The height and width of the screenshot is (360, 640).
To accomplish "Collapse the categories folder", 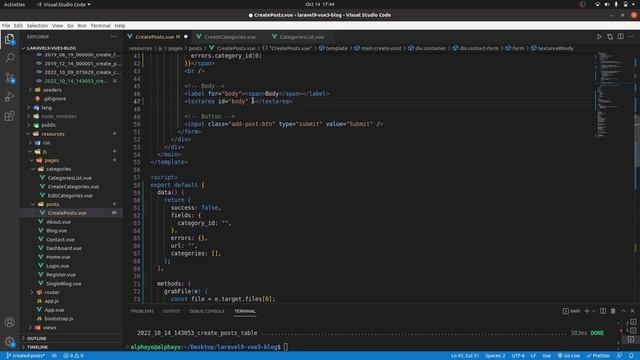I will [x=58, y=169].
